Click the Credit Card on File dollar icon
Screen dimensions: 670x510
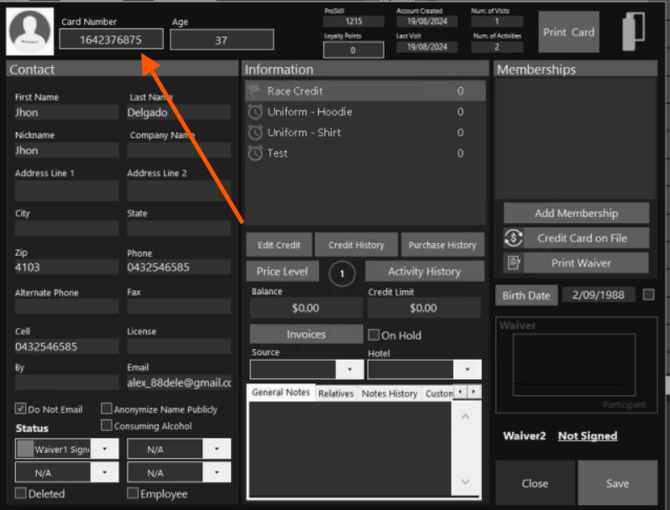coord(514,238)
